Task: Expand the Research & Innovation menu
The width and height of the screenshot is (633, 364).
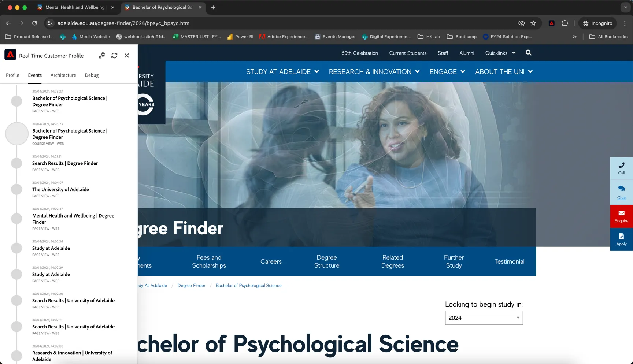Action: click(x=374, y=71)
